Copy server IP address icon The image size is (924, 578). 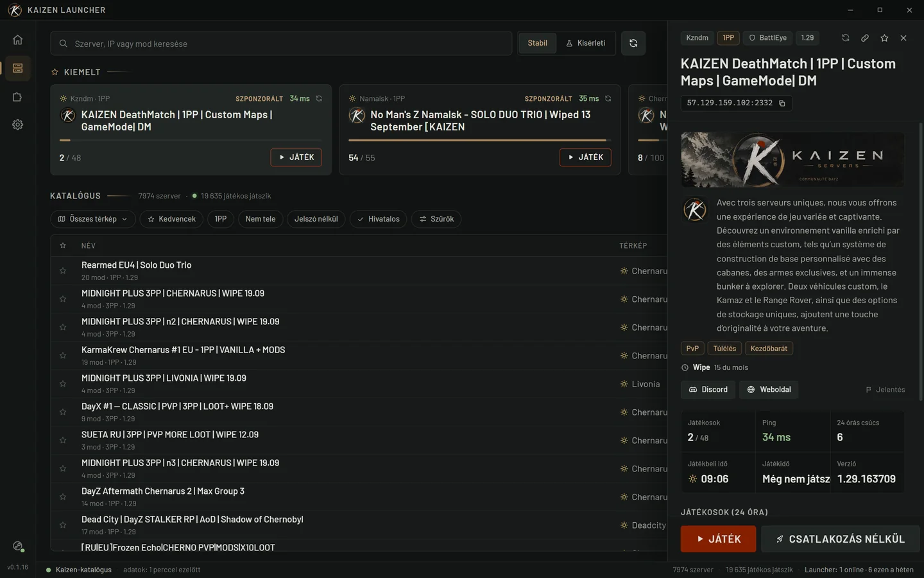(x=782, y=103)
